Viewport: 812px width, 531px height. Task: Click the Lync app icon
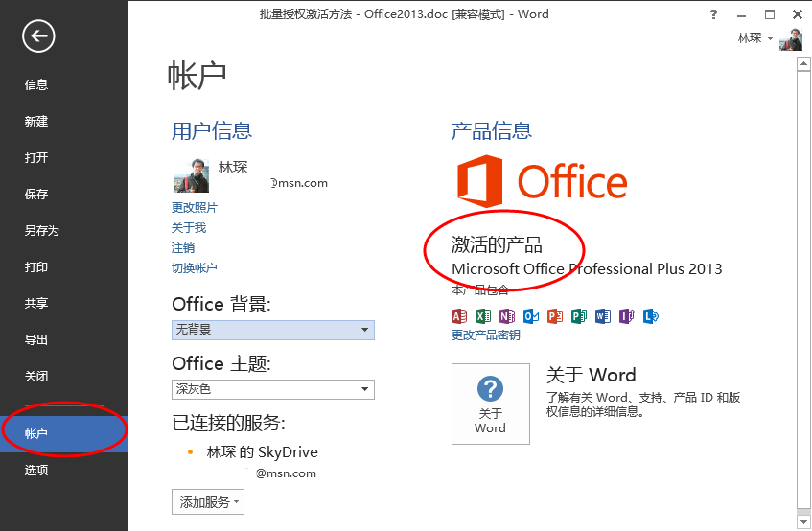650,315
